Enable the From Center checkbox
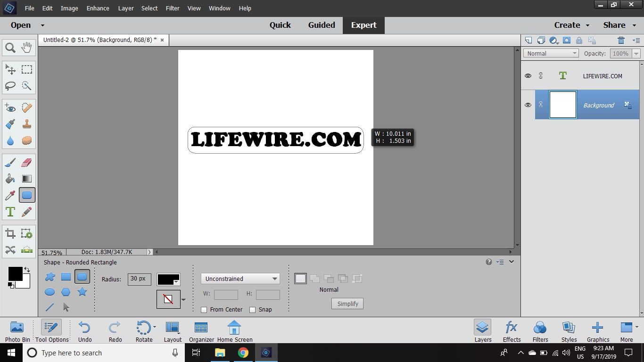The image size is (644, 362). 204,310
